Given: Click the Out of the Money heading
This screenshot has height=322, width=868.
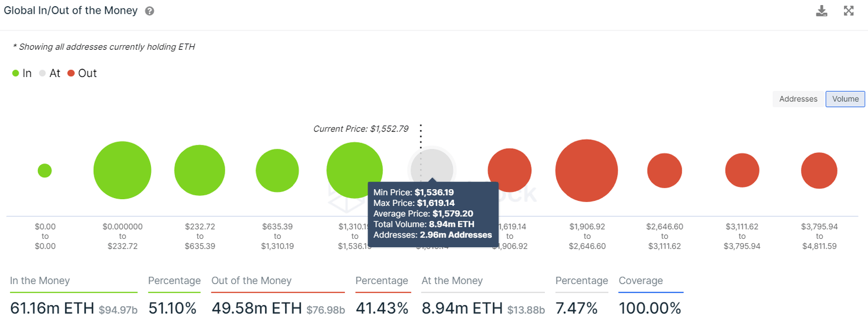Looking at the screenshot, I should tap(251, 281).
